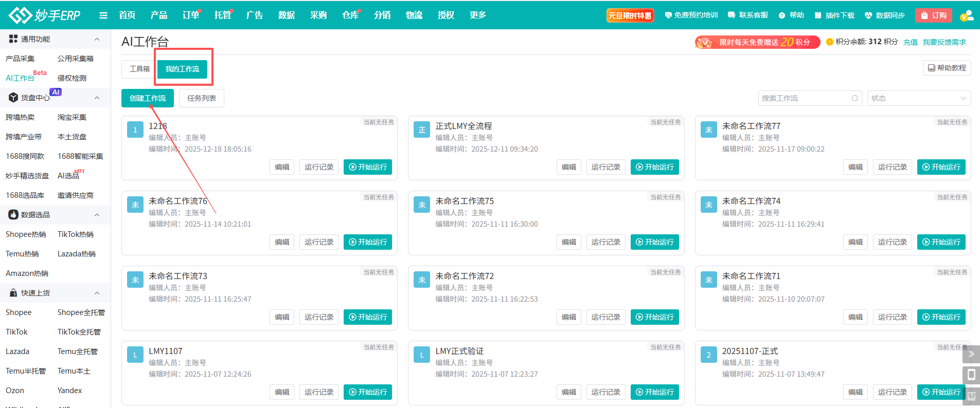
Task: Click the 货盘中心 box icon
Action: [13, 97]
